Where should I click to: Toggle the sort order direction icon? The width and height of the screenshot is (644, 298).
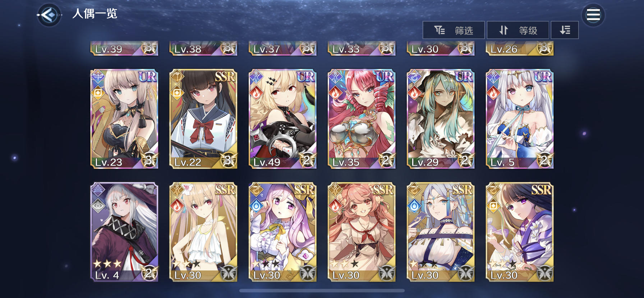[565, 30]
